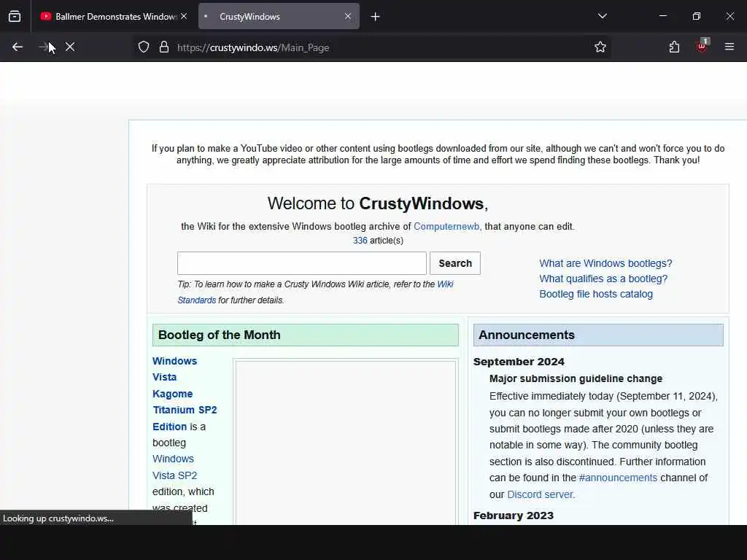
Task: Restore down the Firefox window
Action: (697, 16)
